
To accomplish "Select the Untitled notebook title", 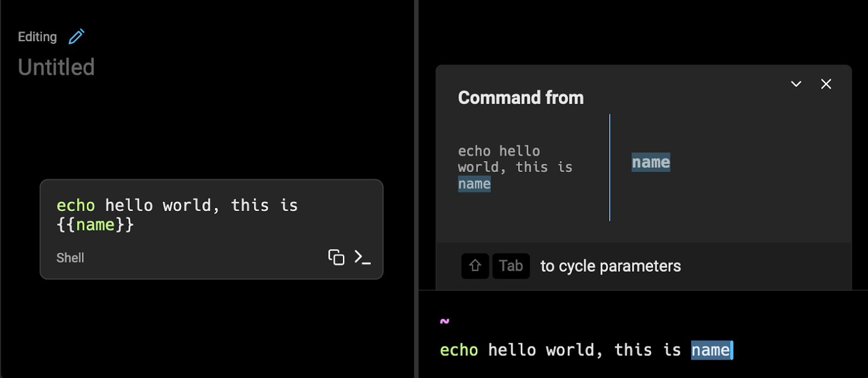I will [x=56, y=67].
